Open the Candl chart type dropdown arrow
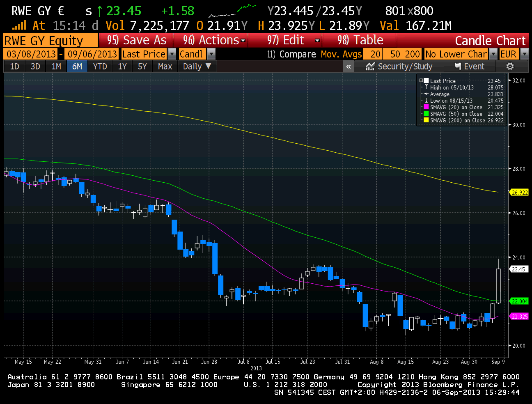532x404 pixels. pyautogui.click(x=211, y=54)
